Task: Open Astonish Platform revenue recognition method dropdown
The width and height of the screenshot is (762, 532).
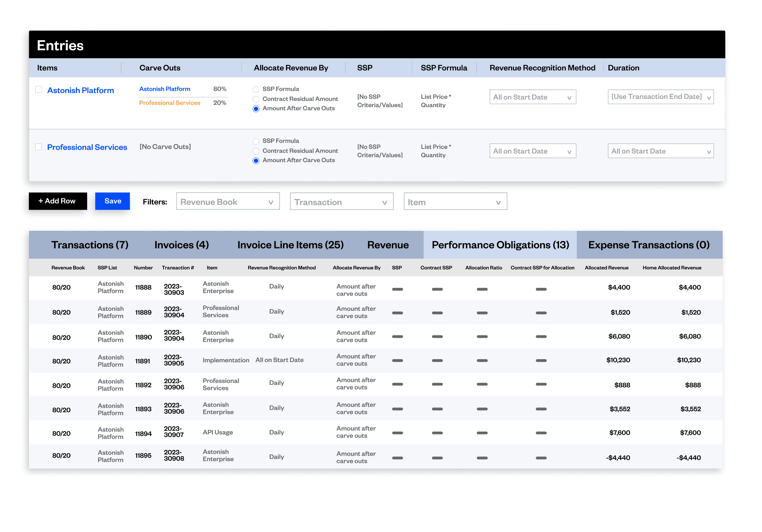Action: [x=533, y=97]
